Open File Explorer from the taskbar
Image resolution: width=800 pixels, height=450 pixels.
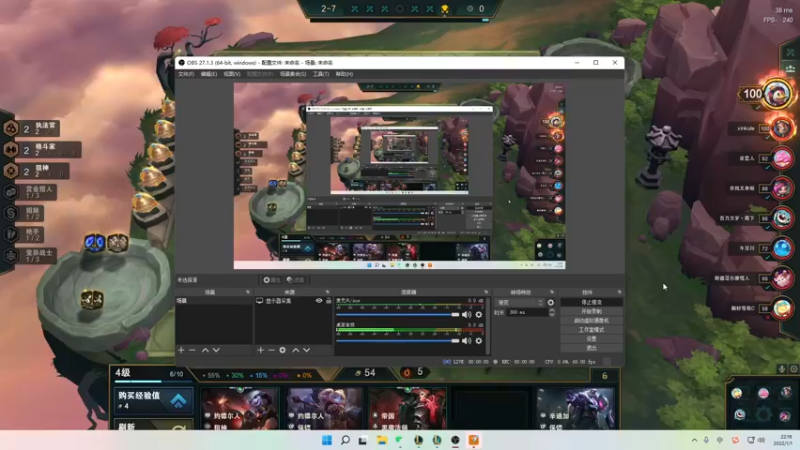382,440
